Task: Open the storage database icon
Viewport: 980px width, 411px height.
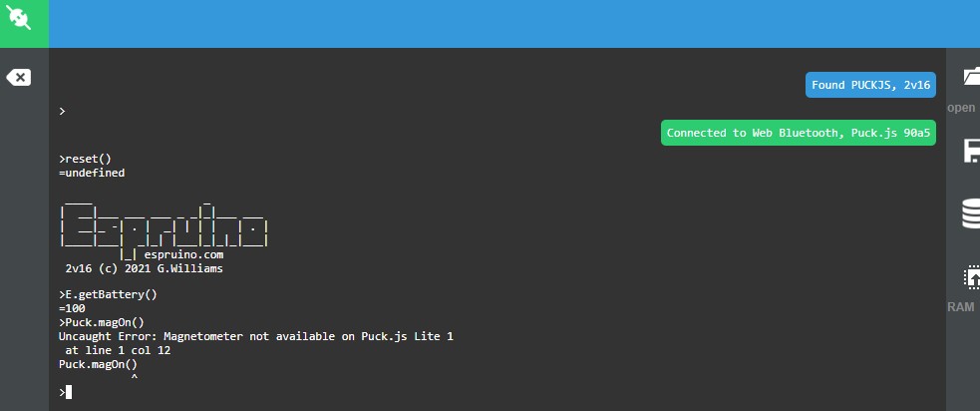Action: tap(971, 212)
